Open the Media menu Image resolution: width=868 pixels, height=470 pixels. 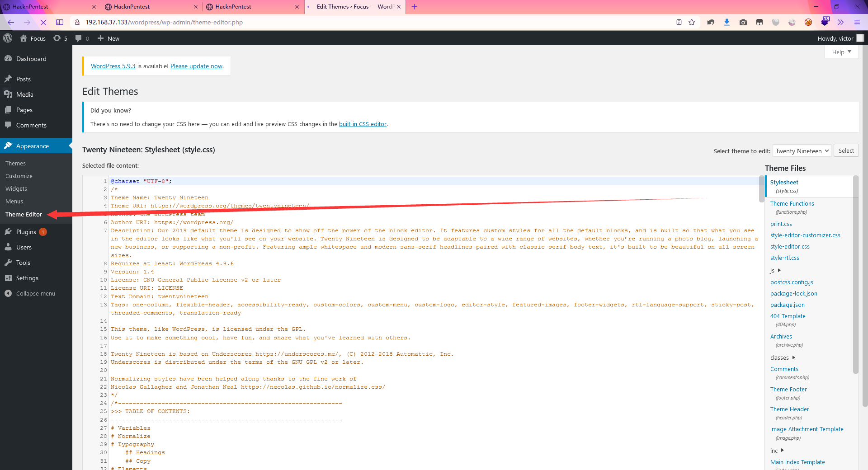[x=36, y=94]
